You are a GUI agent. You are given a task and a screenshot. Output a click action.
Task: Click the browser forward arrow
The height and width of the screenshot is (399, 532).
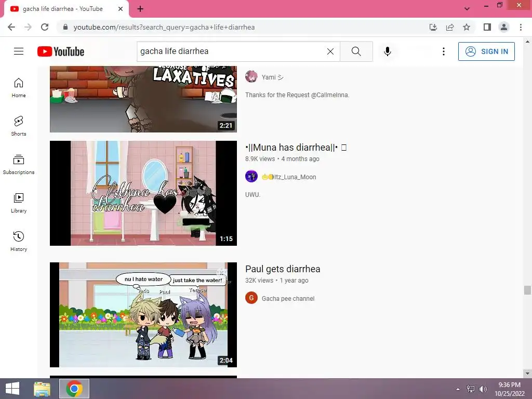coord(28,27)
